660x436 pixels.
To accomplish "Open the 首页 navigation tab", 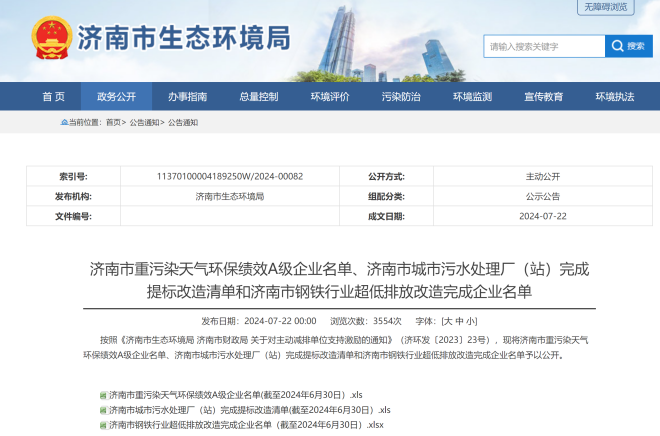I will tap(53, 97).
